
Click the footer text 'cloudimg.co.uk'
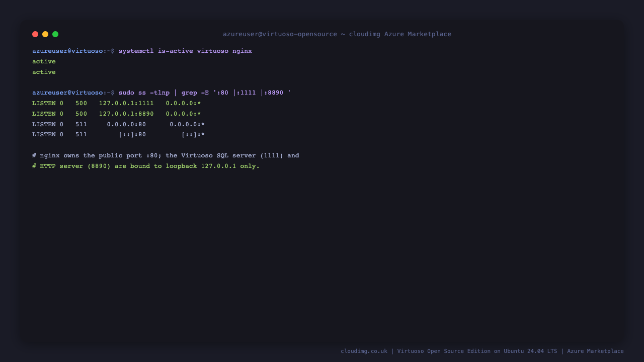pos(364,351)
